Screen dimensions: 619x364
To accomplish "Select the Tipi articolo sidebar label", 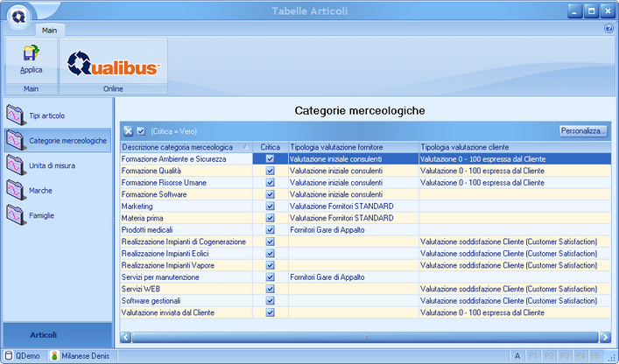I will [x=47, y=115].
